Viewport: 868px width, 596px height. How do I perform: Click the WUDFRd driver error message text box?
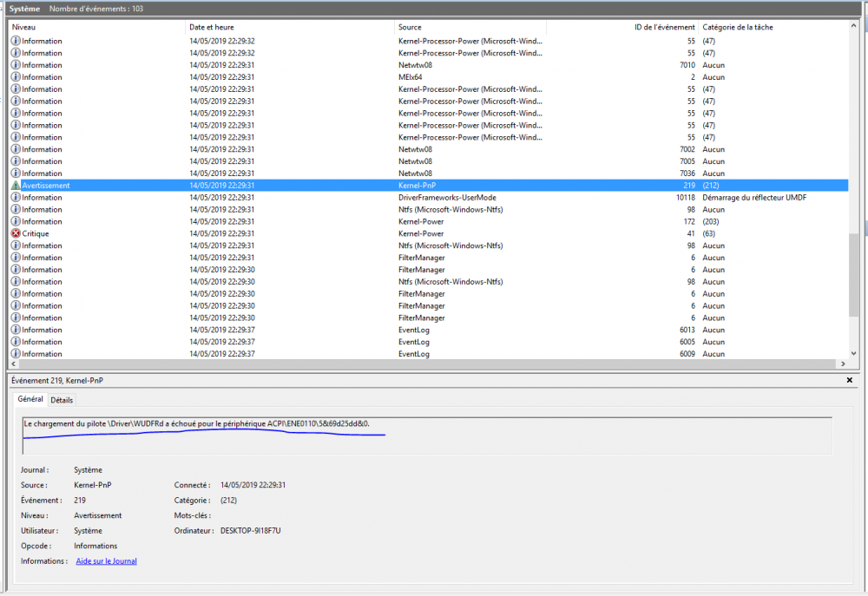(425, 435)
